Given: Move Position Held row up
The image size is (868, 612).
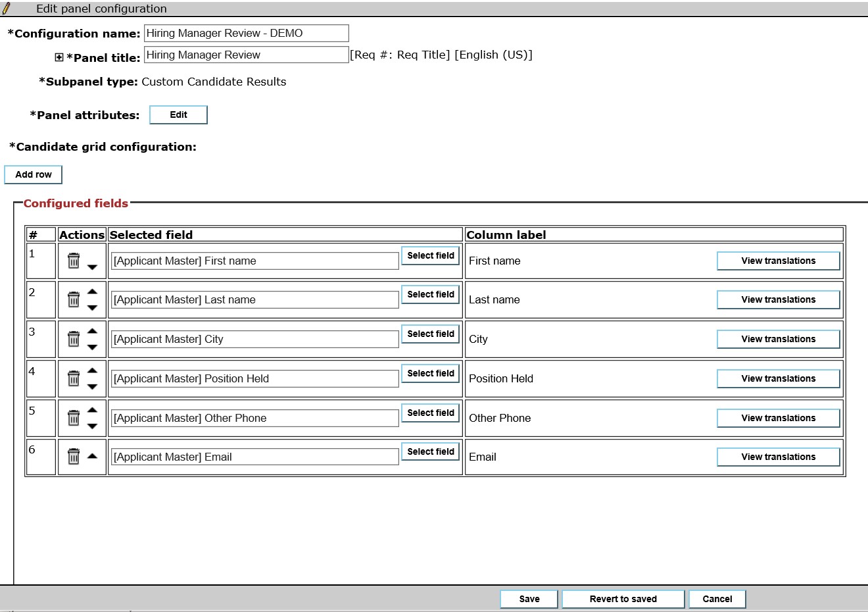Looking at the screenshot, I should point(92,370).
